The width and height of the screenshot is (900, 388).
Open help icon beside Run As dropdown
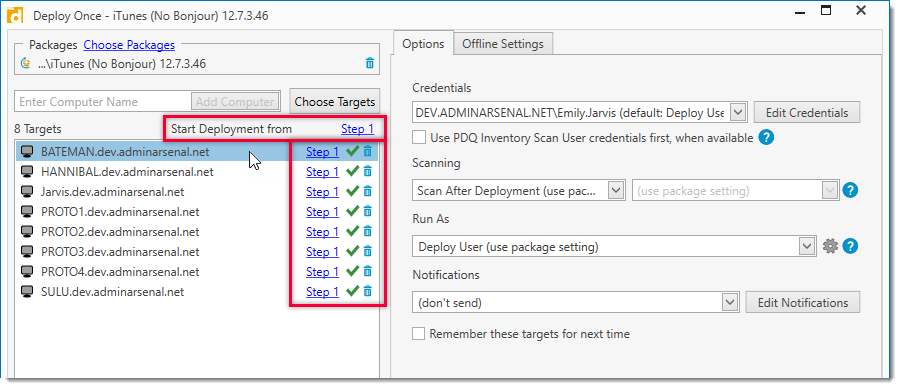click(x=850, y=247)
